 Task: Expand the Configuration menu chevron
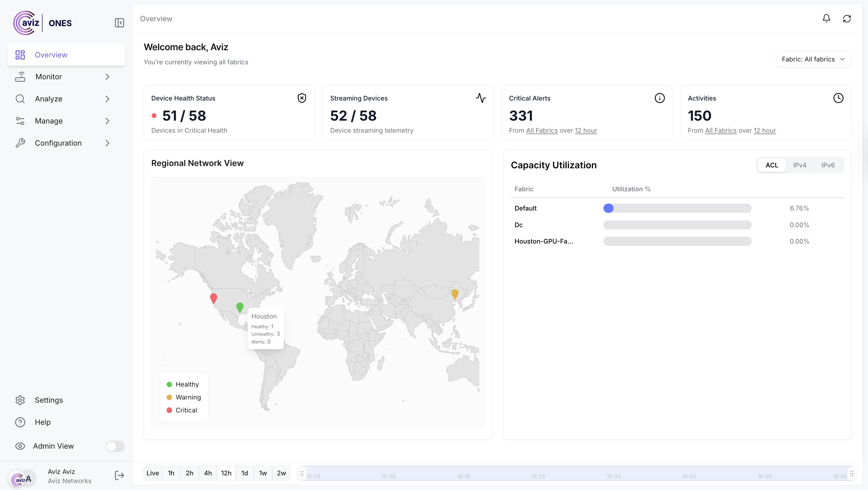(107, 143)
